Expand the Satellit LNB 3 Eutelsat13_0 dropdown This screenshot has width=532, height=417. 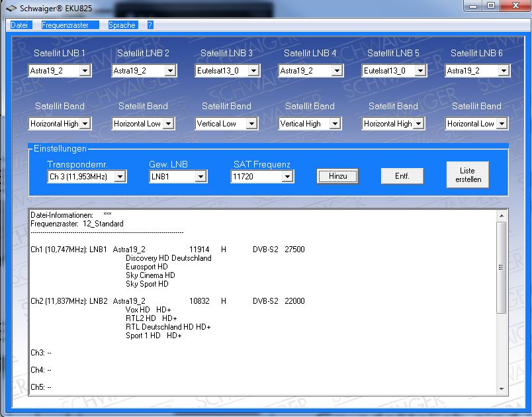(251, 71)
